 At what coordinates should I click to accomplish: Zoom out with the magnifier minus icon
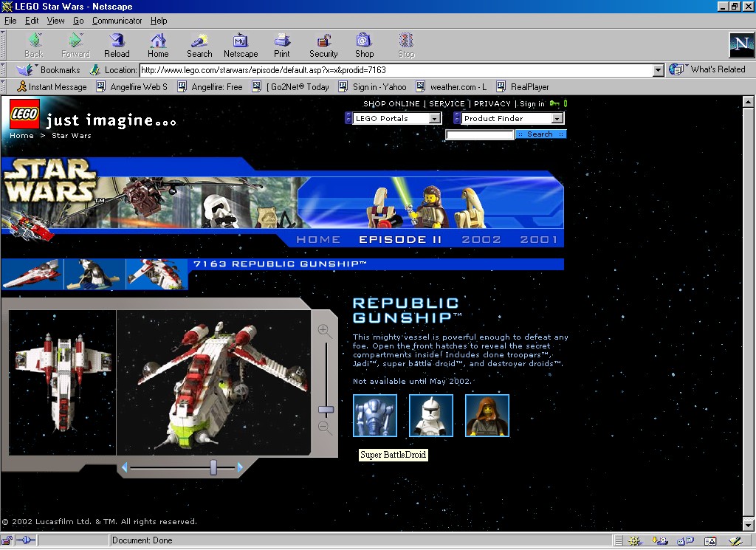tap(325, 427)
